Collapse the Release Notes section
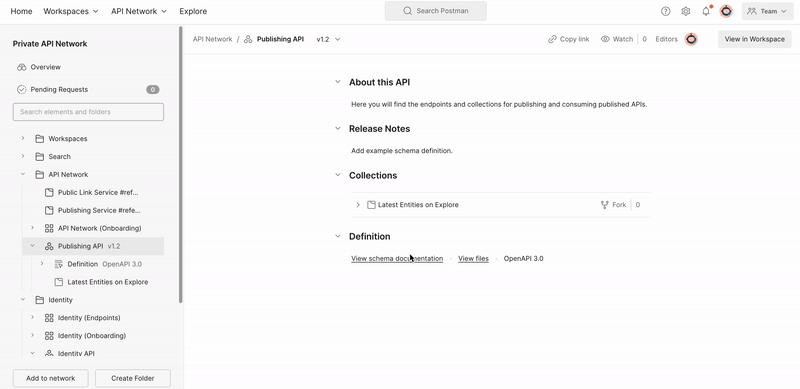The width and height of the screenshot is (800, 389). tap(337, 128)
